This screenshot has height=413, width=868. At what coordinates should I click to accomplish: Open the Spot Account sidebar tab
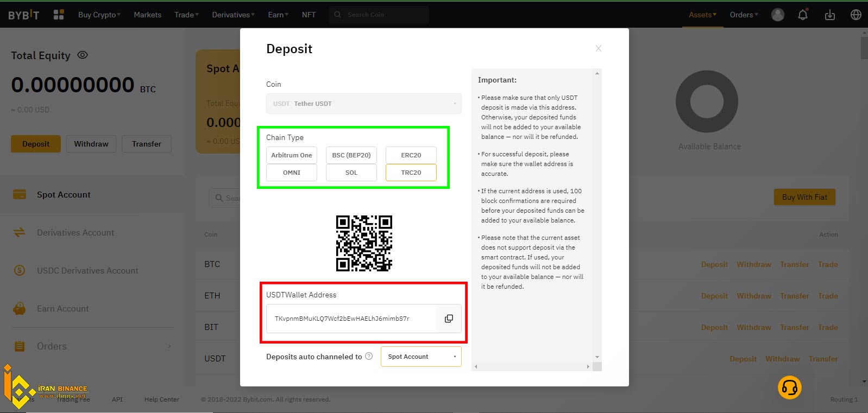[x=92, y=194]
